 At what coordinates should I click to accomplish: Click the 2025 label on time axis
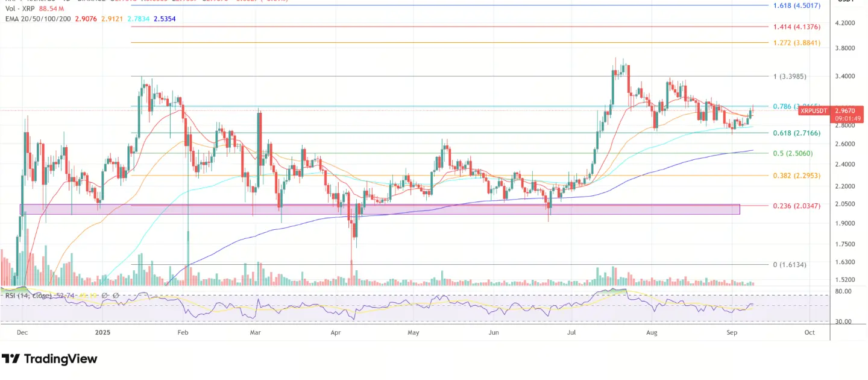pos(102,332)
